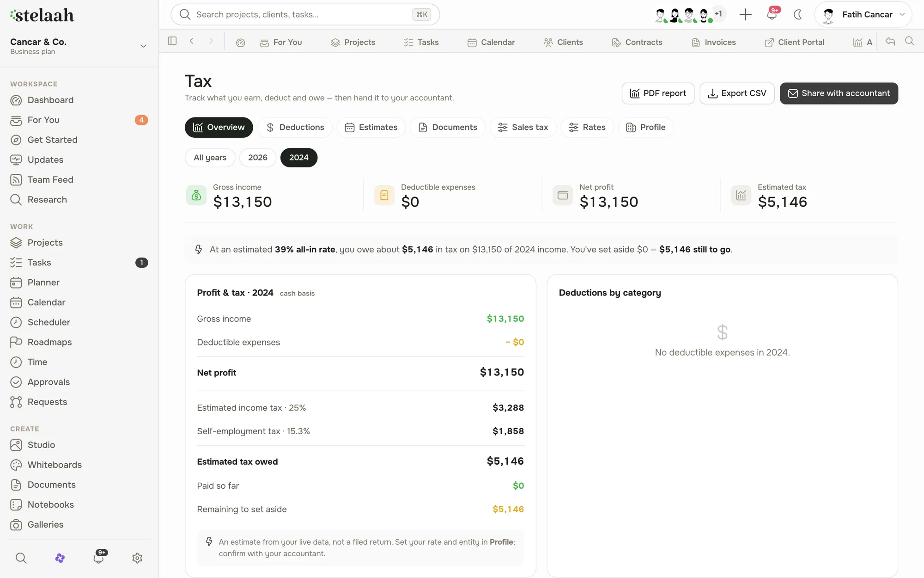
Task: Open Notebooks in the sidebar
Action: (x=79, y=504)
